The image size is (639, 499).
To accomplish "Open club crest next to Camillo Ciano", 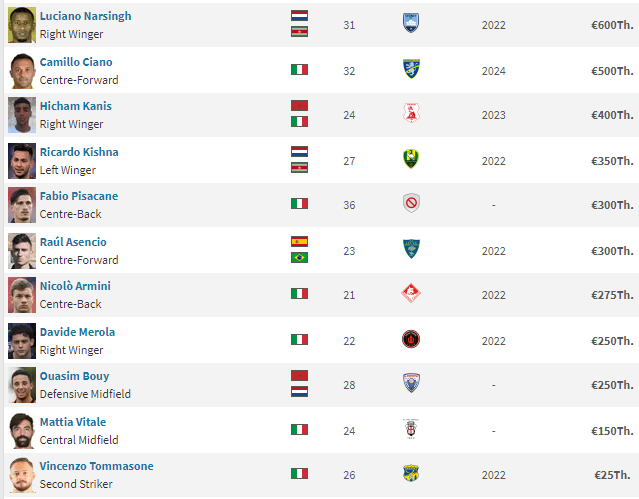I will point(411,70).
